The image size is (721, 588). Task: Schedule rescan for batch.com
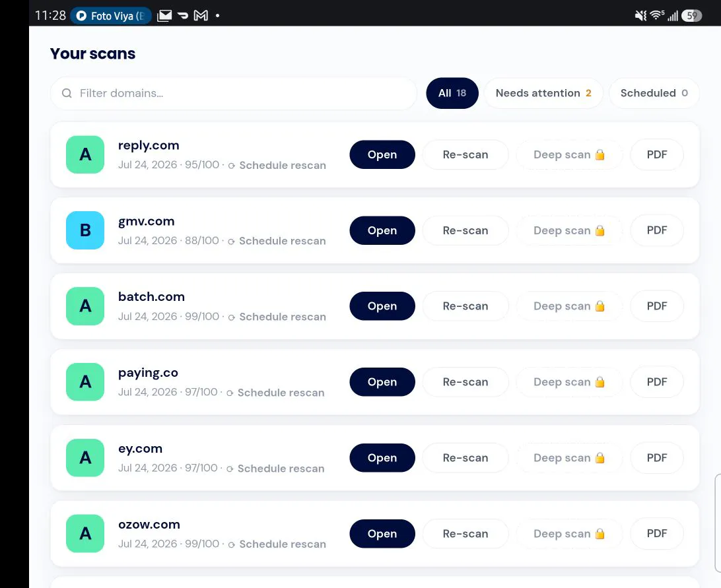click(x=277, y=317)
